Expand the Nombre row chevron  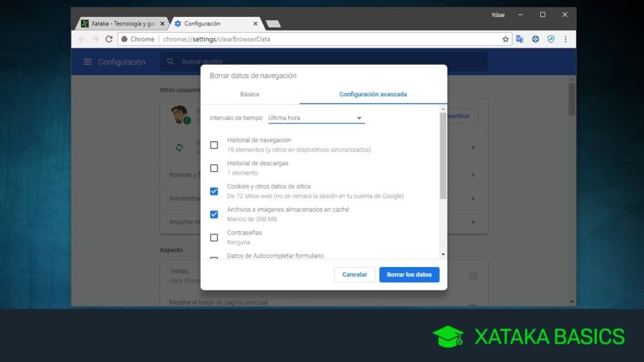[x=472, y=175]
